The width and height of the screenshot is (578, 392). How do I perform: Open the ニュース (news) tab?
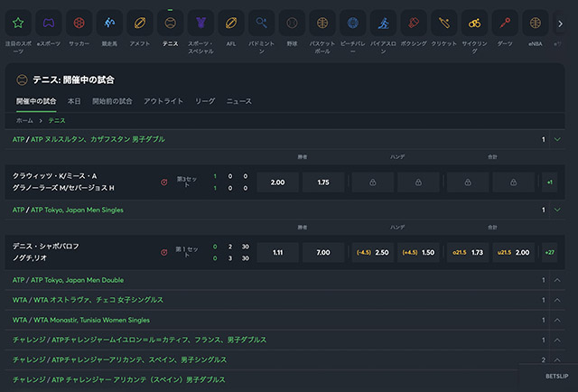click(239, 101)
